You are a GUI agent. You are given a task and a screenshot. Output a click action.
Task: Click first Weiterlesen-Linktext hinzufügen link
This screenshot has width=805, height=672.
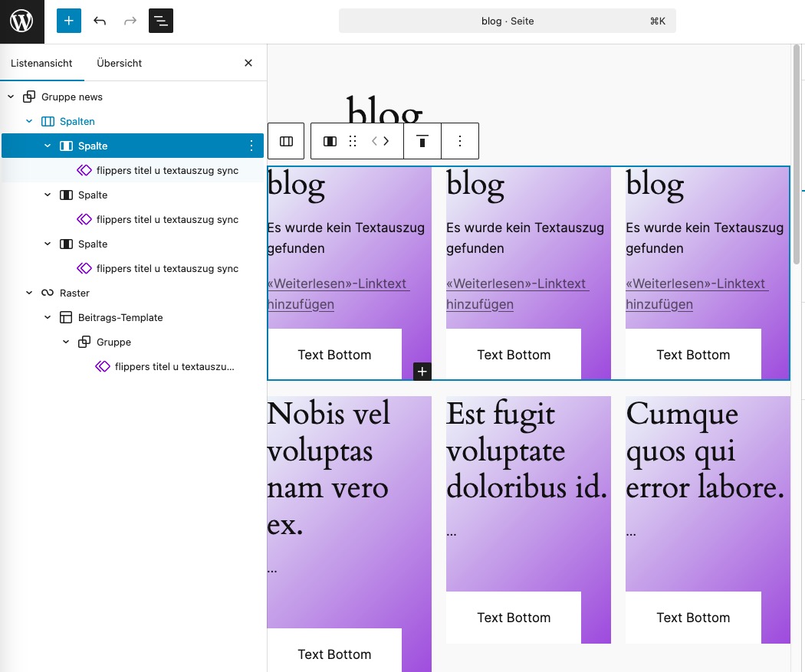click(x=337, y=293)
